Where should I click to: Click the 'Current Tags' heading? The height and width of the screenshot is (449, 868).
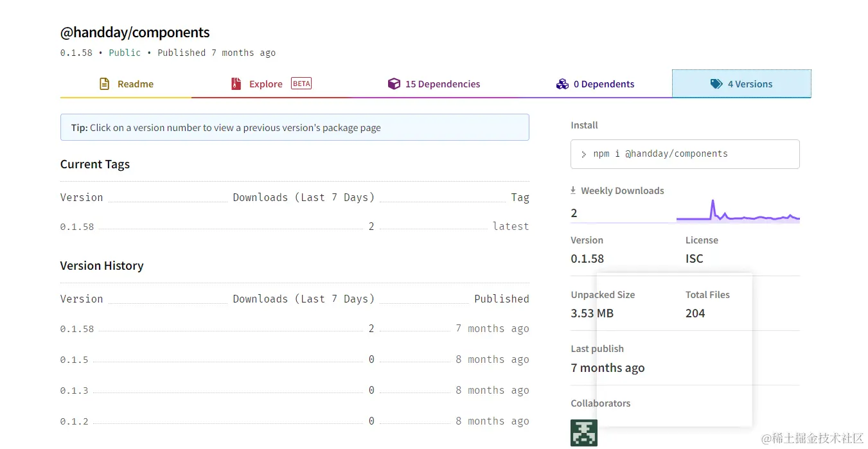tap(95, 164)
